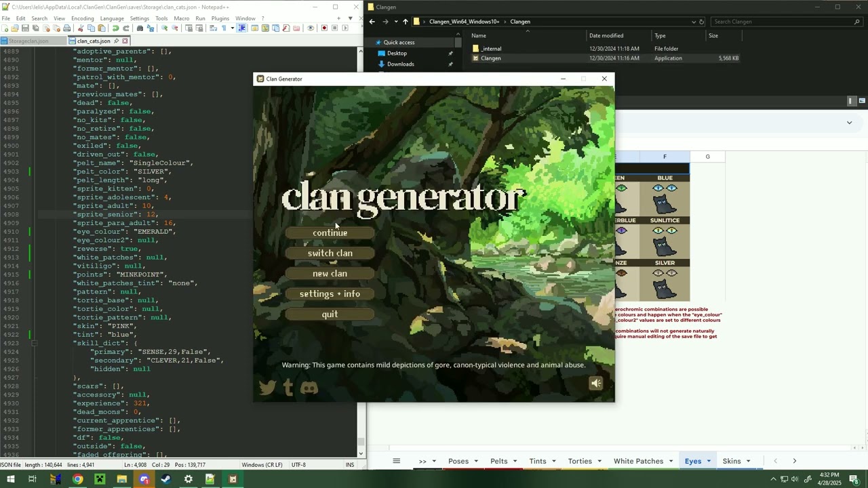This screenshot has height=488, width=868.
Task: Show hidden tray icons chevron
Action: pyautogui.click(x=773, y=479)
